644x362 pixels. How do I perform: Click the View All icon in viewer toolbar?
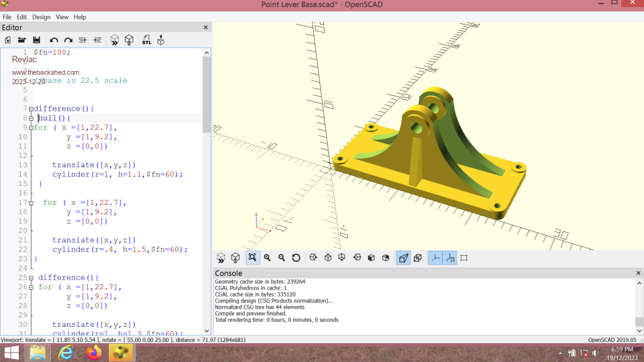[252, 258]
